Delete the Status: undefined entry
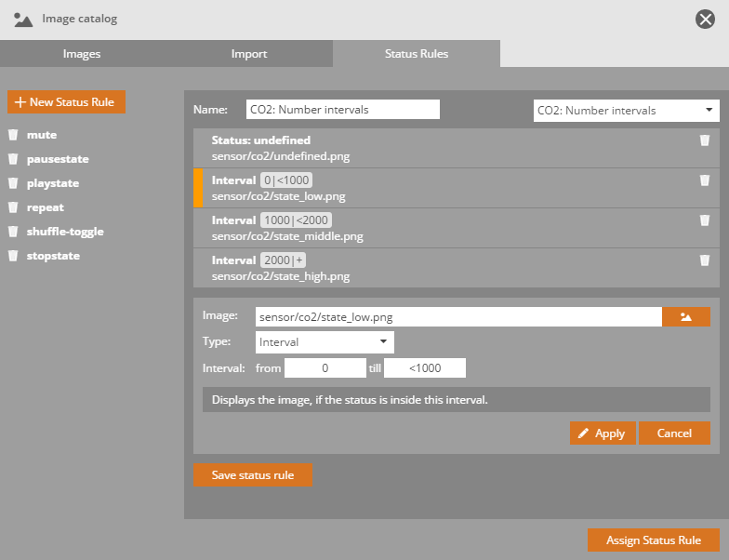Viewport: 729px width, 560px height. tap(704, 140)
